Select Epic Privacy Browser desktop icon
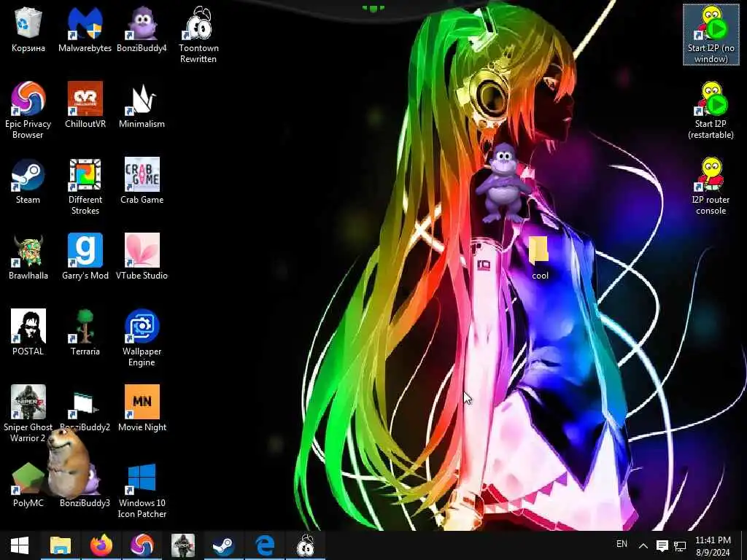 (28, 111)
